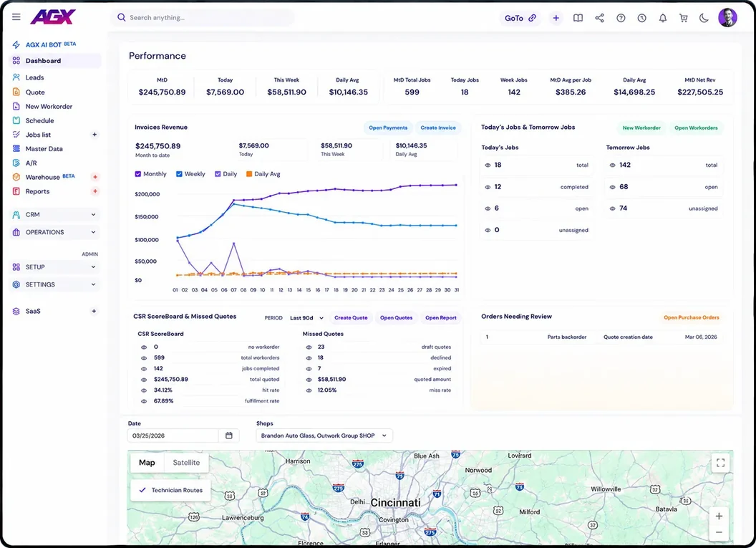The image size is (756, 548).
Task: Open the book documentation icon
Action: (578, 18)
